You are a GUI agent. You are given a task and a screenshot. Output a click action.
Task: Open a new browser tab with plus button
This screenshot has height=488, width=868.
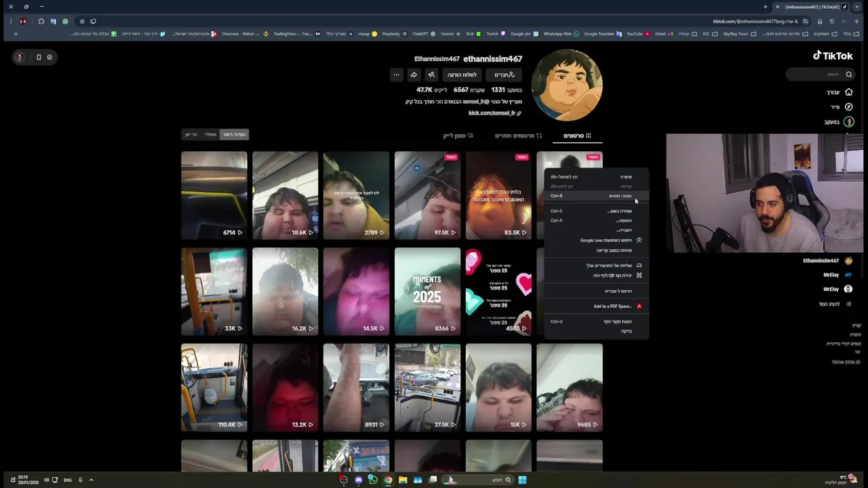tap(765, 7)
